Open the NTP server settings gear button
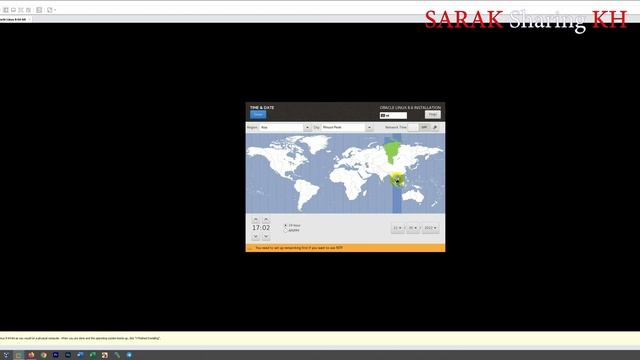640x360 pixels. [x=435, y=127]
